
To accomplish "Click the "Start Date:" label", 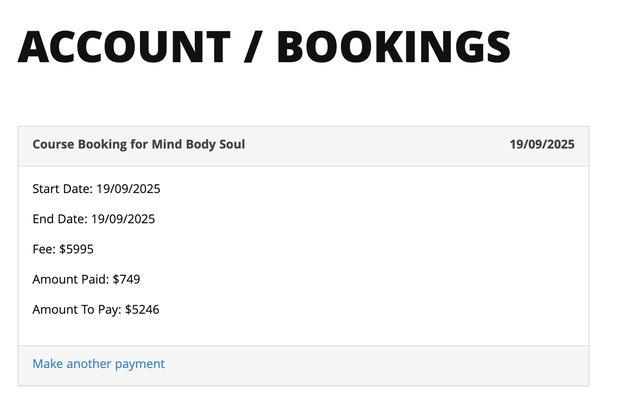I will pos(62,189).
